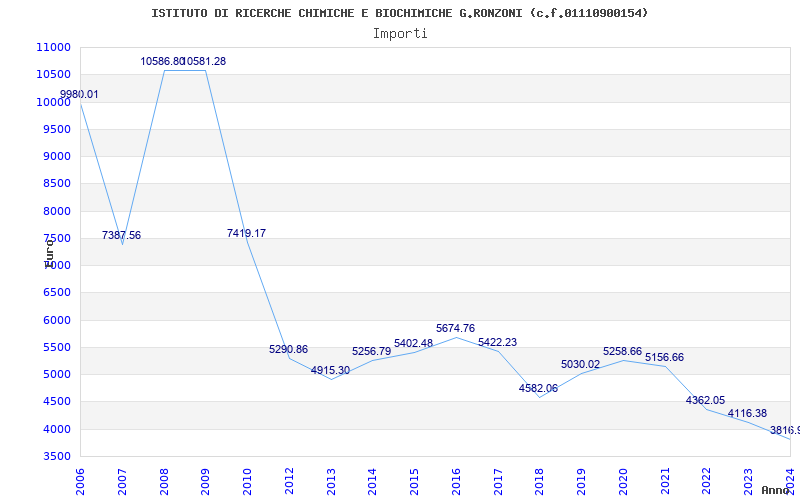This screenshot has width=800, height=500.
Task: Click the y-axis value 11000
Action: click(x=54, y=47)
